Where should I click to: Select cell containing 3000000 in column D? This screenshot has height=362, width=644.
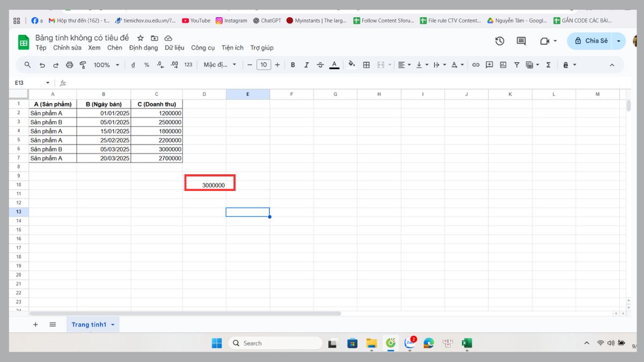(204, 185)
